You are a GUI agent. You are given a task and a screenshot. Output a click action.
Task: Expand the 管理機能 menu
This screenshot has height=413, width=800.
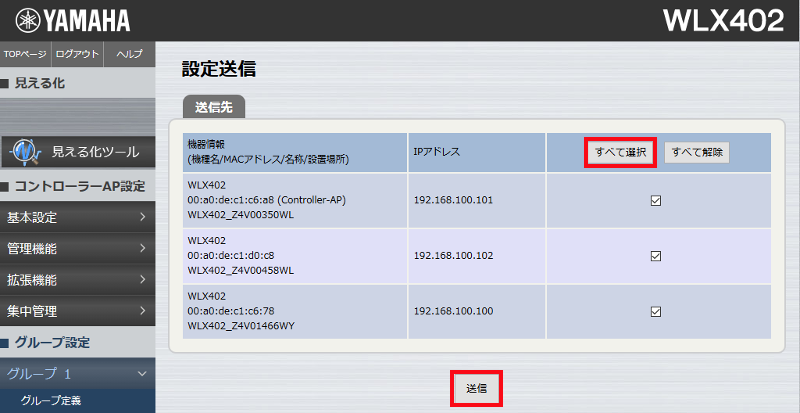click(77, 248)
